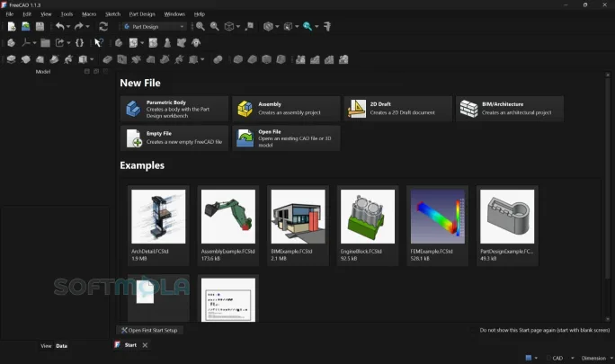Select the Chamfer tool icon

[x=252, y=59]
